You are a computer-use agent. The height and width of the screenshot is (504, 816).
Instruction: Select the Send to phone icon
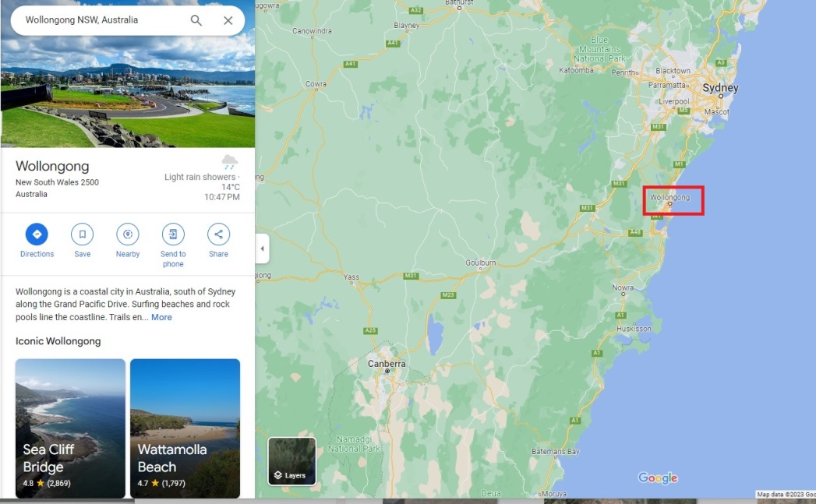[x=173, y=234]
